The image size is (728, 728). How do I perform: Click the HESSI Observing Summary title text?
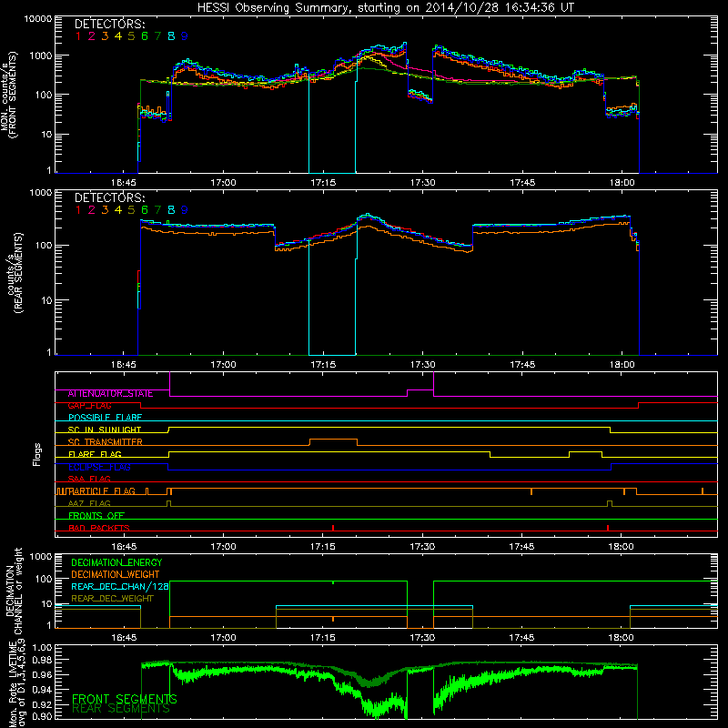385,7
